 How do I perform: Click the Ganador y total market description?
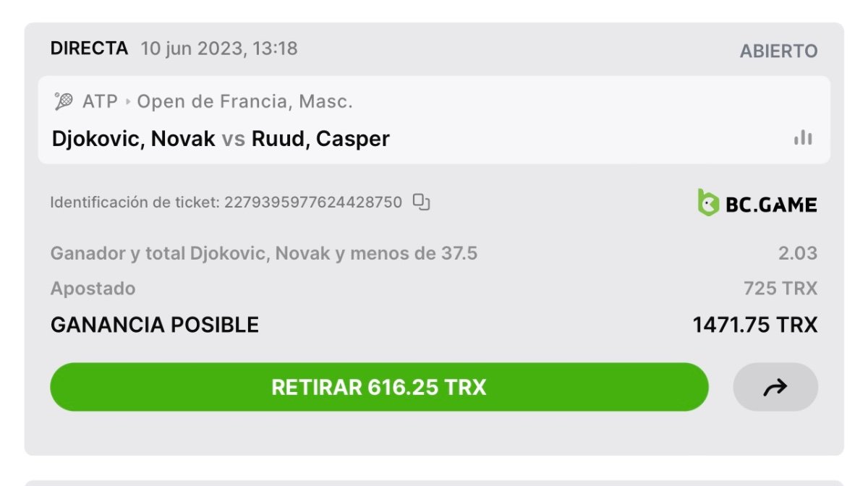[x=264, y=254]
